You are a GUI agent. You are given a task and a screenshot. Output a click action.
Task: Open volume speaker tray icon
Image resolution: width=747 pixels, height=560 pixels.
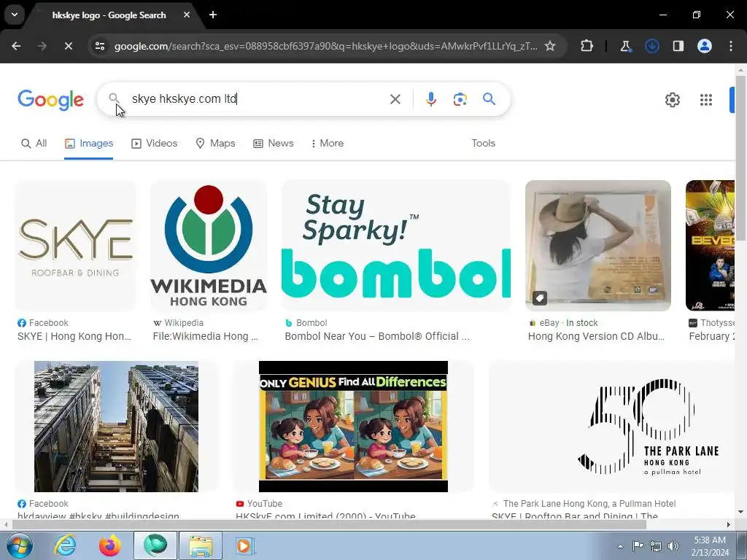tap(673, 546)
